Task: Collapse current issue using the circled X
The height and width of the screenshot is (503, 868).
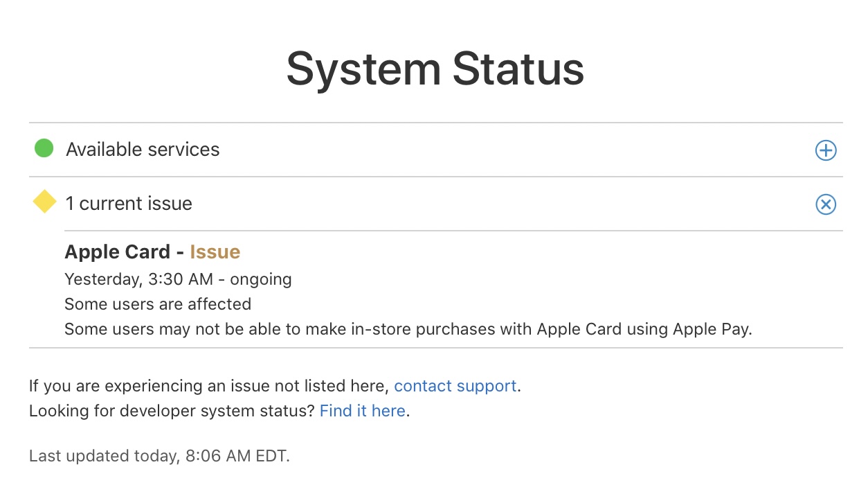Action: pyautogui.click(x=825, y=204)
